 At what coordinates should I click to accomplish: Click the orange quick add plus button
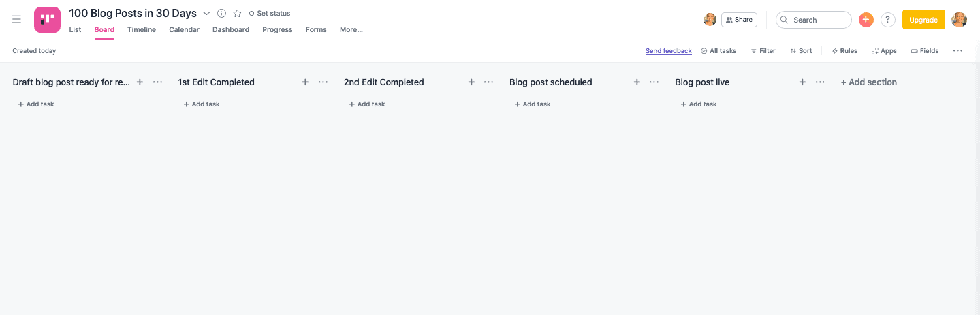(866, 20)
